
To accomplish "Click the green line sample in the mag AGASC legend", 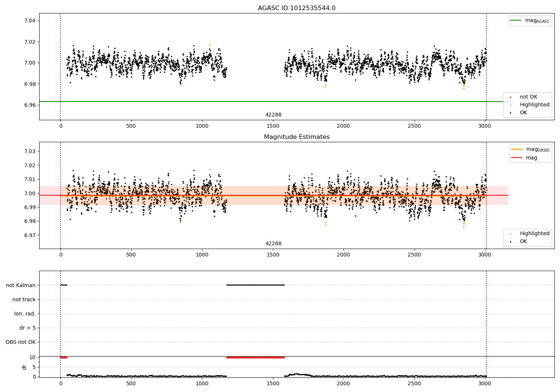I will [516, 21].
